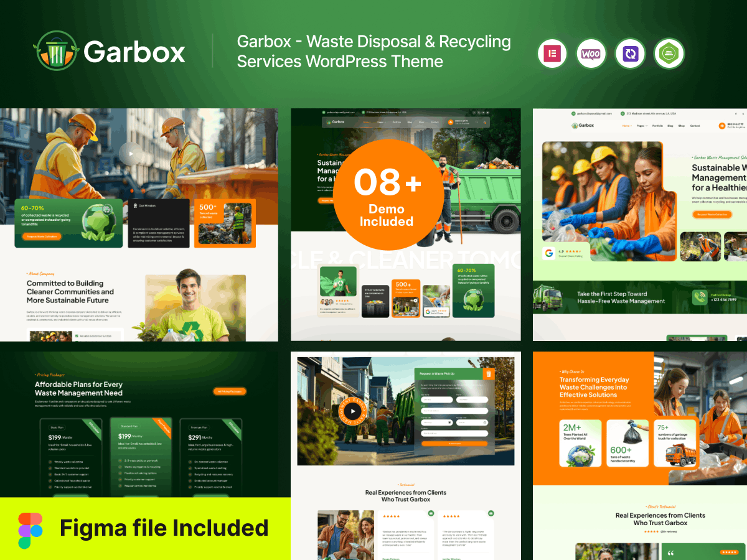Select Contact in the dark demo navbar
The width and height of the screenshot is (747, 560).
[x=435, y=122]
